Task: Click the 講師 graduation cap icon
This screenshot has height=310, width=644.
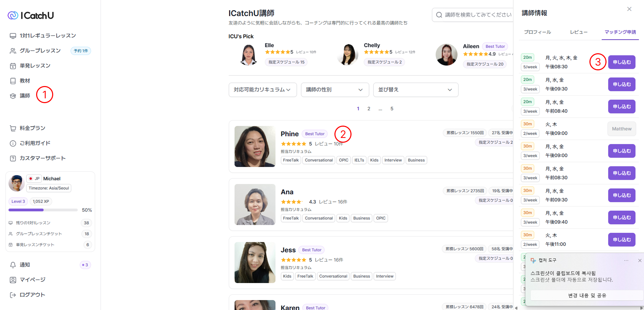Action: click(x=13, y=96)
